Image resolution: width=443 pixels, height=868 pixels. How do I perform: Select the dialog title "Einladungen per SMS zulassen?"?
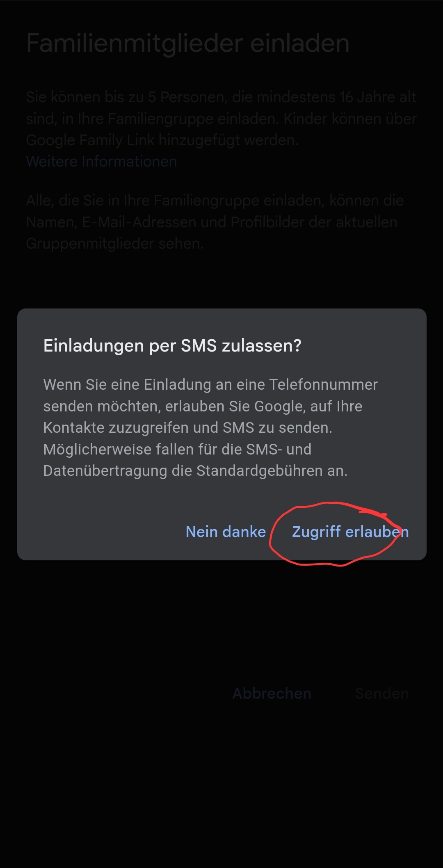click(x=172, y=346)
